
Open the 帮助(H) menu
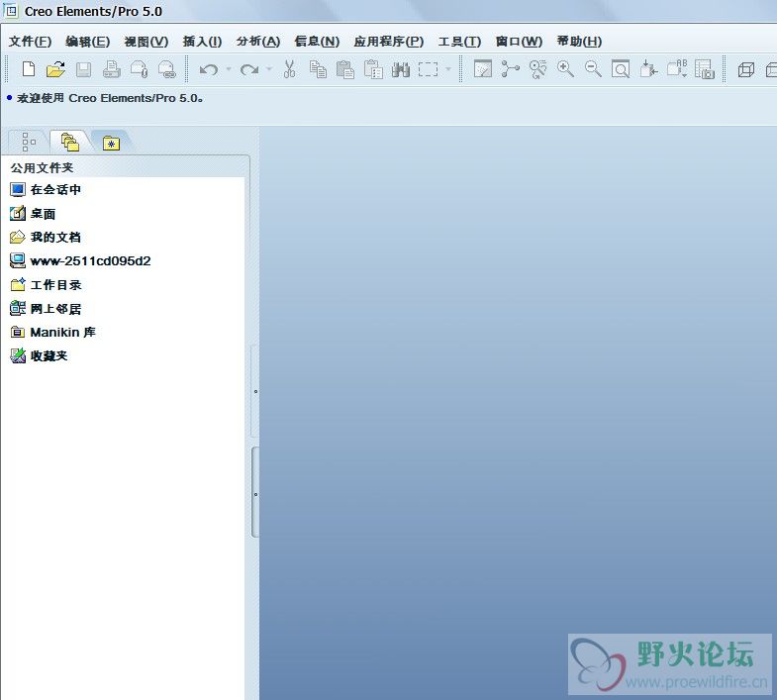click(x=579, y=42)
